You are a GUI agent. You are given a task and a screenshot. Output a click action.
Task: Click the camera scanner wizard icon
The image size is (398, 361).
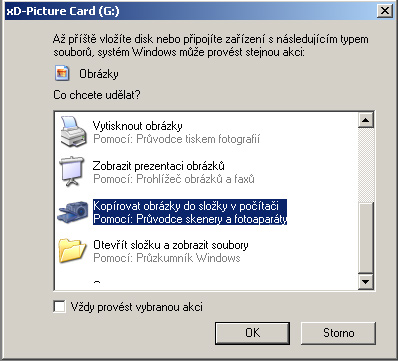73,212
